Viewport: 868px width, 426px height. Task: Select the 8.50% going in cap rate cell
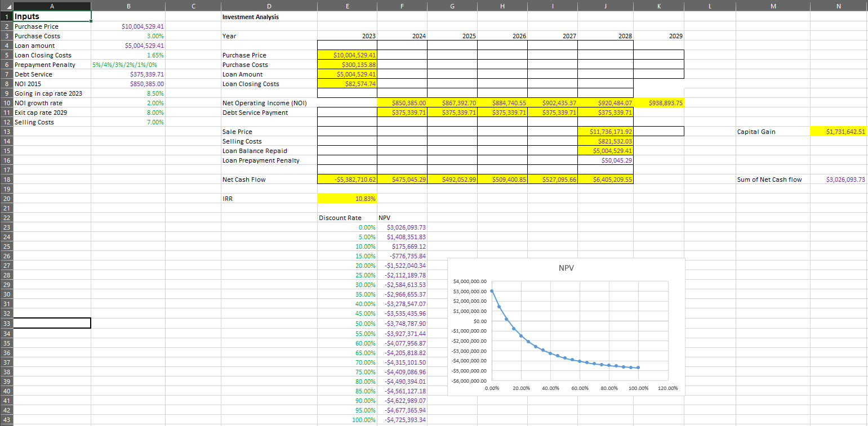coord(128,93)
